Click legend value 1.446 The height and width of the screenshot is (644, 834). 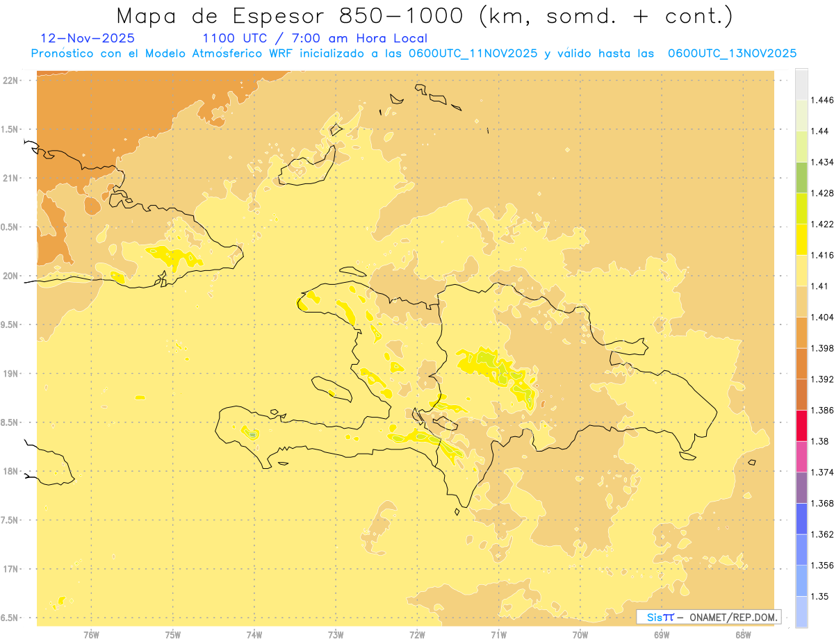click(822, 100)
